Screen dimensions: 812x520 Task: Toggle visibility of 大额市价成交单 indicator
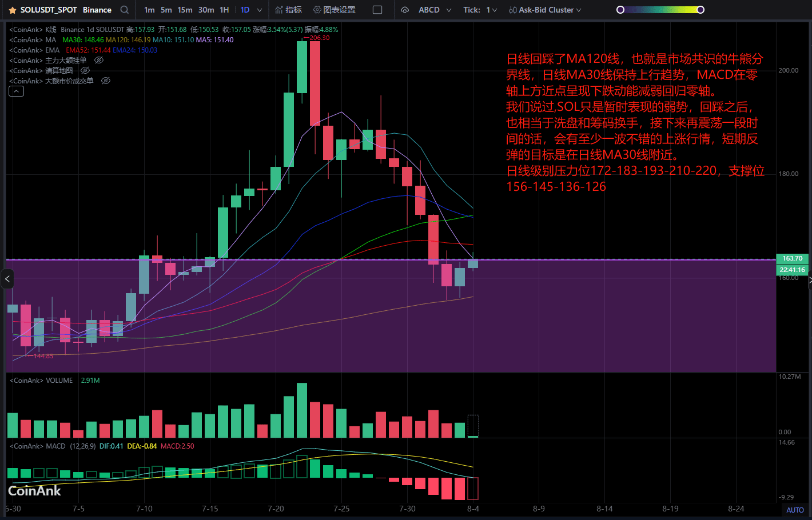click(105, 81)
